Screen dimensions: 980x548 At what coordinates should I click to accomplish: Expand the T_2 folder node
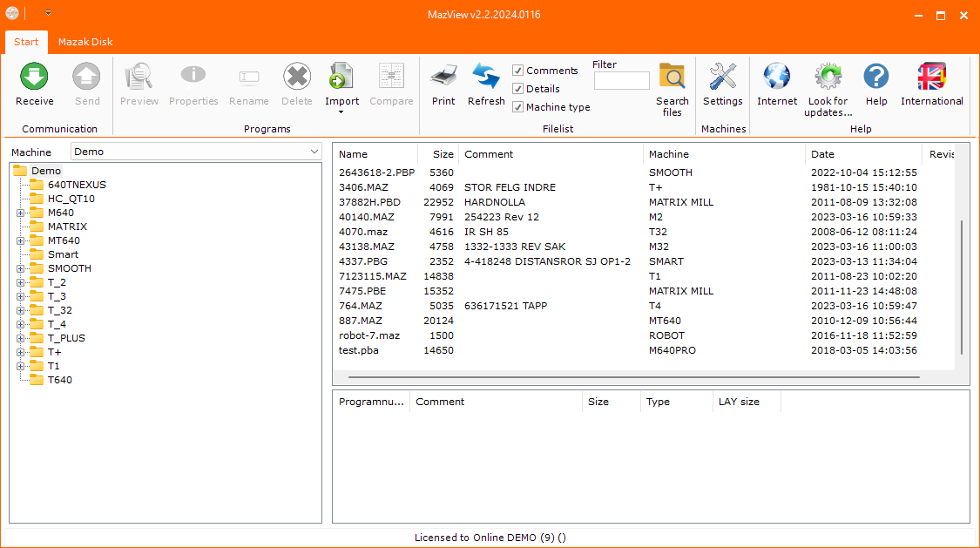pyautogui.click(x=21, y=282)
